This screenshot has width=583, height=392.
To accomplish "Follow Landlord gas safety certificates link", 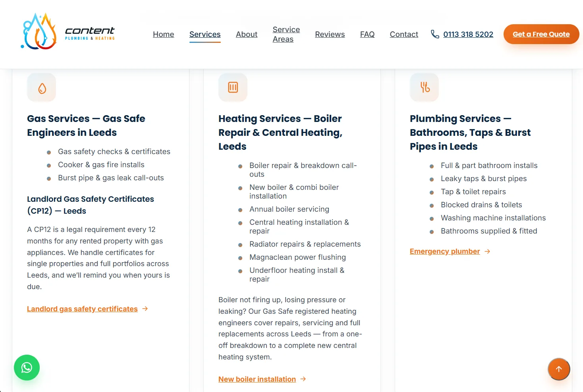I will [x=82, y=309].
